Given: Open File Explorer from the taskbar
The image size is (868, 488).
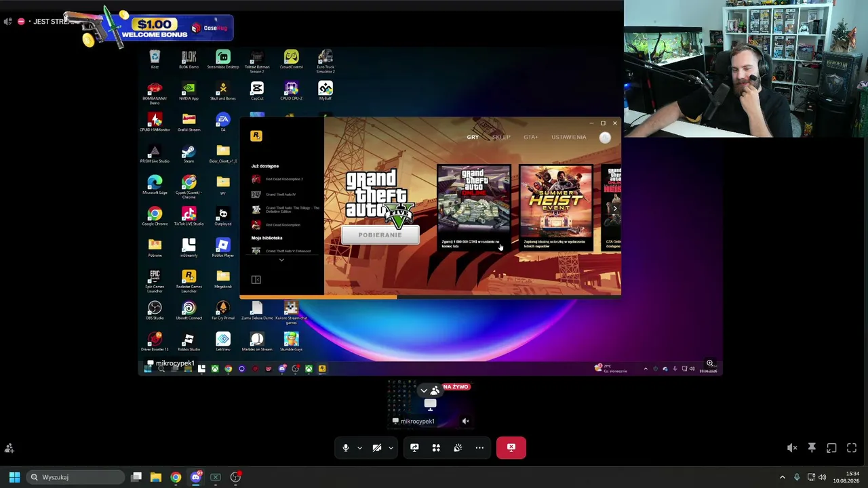Looking at the screenshot, I should tap(156, 477).
